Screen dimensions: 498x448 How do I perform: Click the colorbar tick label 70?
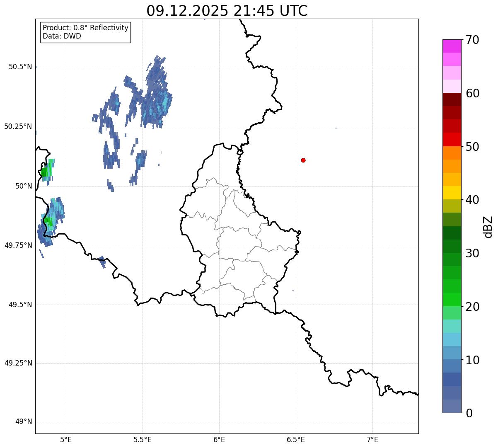(472, 40)
